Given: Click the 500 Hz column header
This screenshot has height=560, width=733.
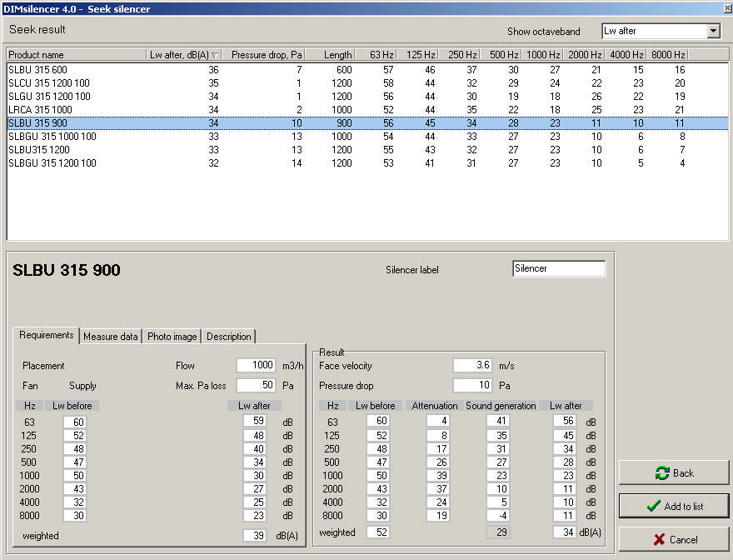Looking at the screenshot, I should pos(501,55).
